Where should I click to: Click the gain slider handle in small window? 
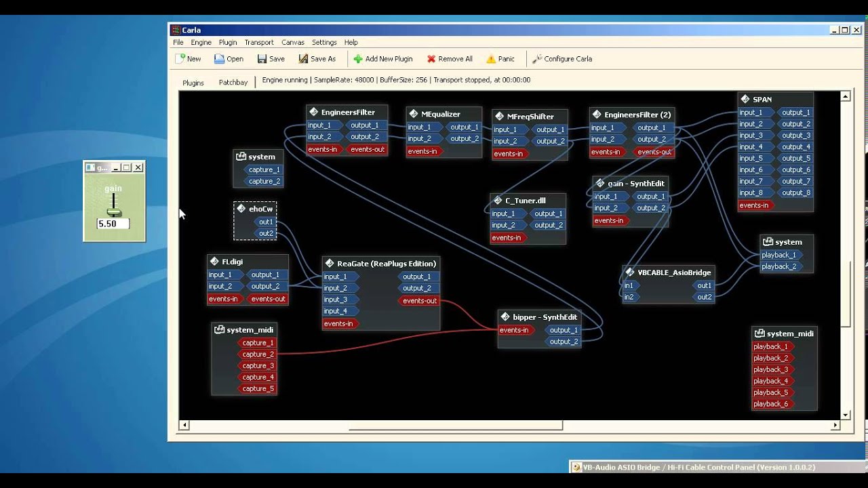pos(113,213)
